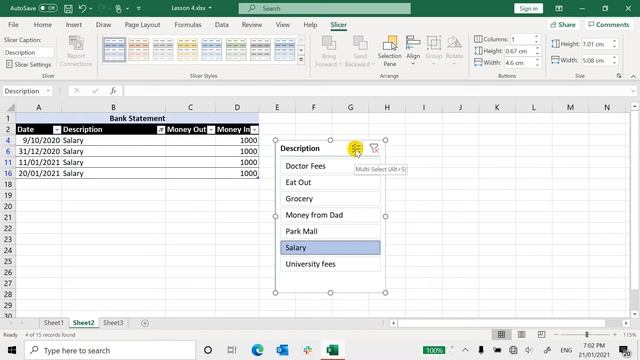Switch to Normal view
The height and width of the screenshot is (360, 640).
point(501,335)
